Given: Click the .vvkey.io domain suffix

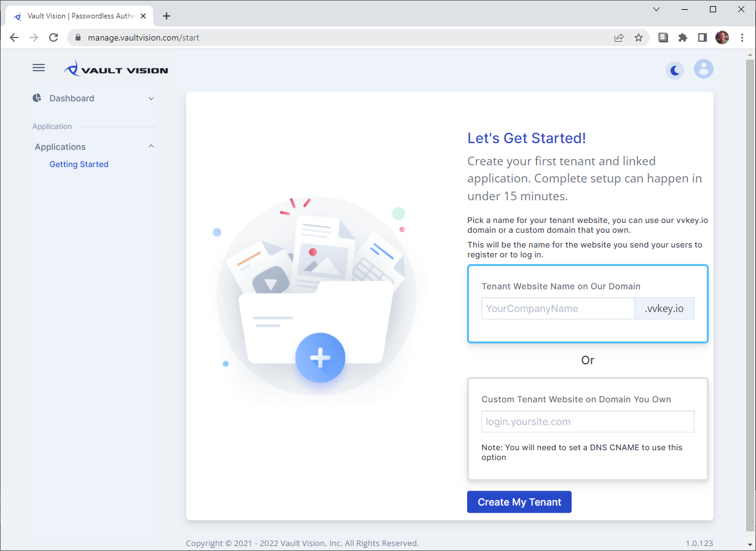Looking at the screenshot, I should tap(664, 308).
